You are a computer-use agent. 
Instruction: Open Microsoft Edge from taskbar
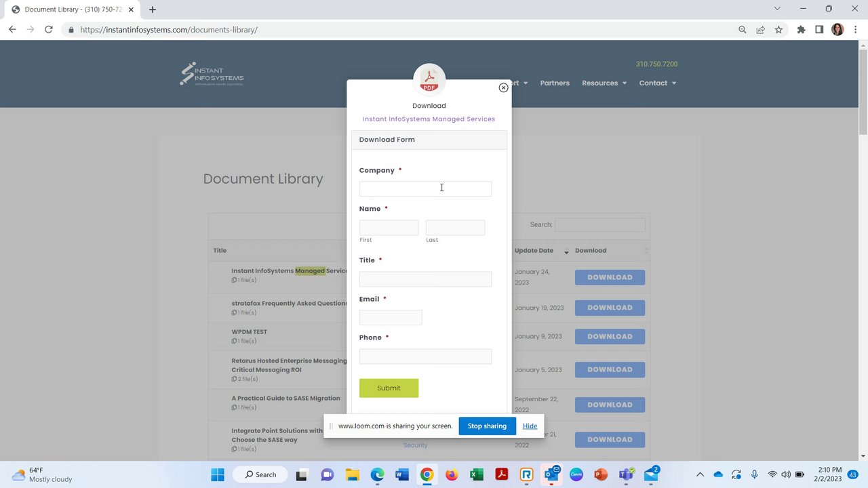(x=377, y=474)
